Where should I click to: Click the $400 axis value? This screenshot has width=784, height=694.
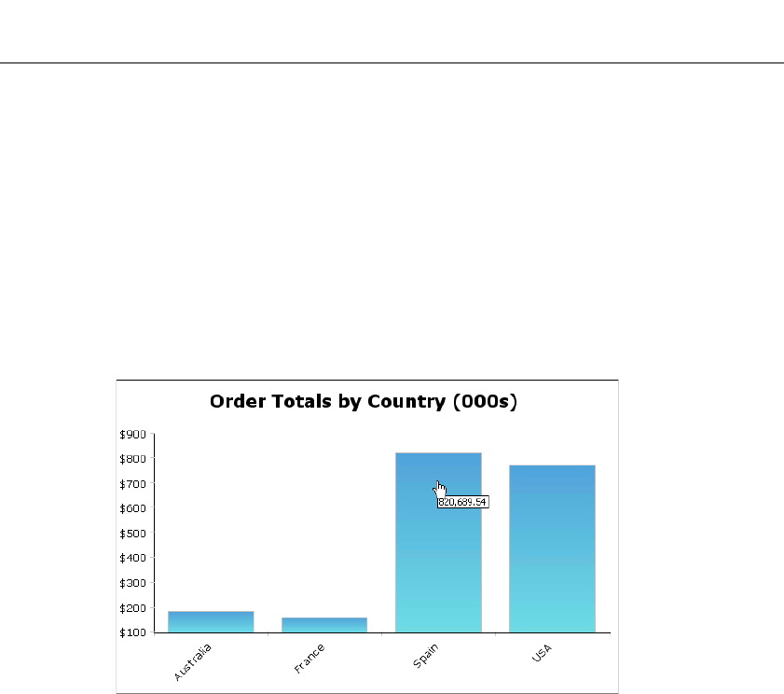[x=132, y=558]
